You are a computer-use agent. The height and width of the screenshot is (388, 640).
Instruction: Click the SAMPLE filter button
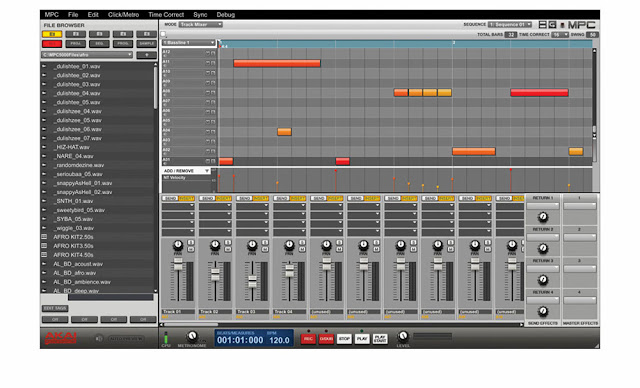(x=147, y=44)
